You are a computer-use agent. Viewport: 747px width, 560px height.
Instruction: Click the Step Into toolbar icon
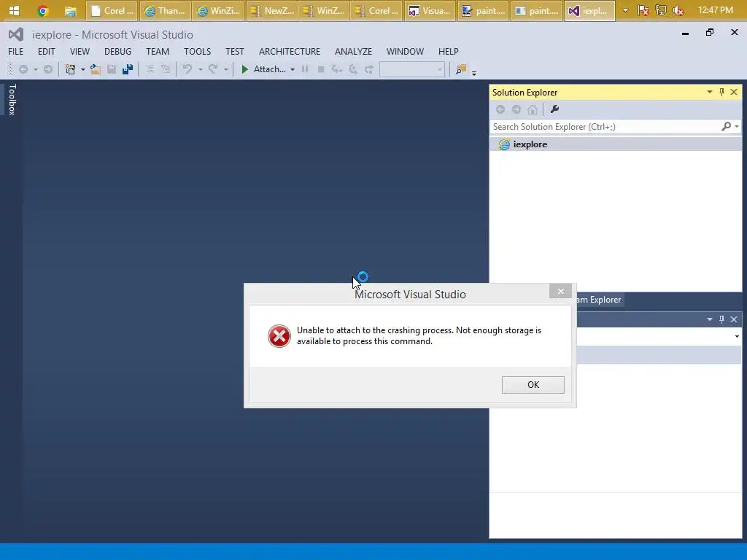tap(337, 69)
